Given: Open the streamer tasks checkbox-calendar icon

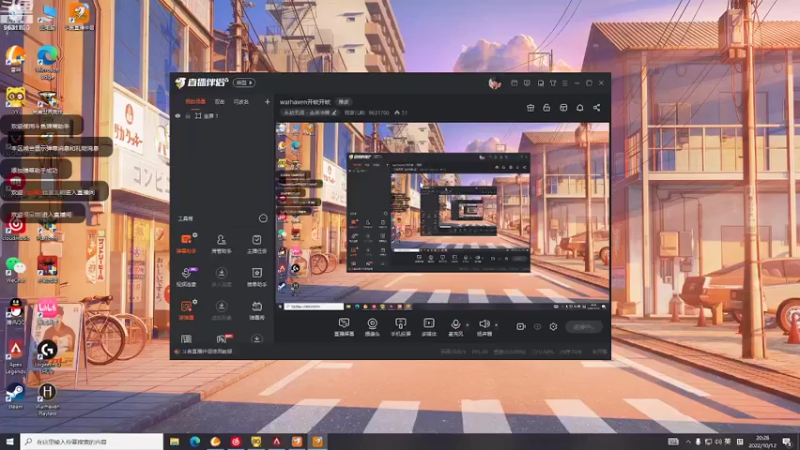Looking at the screenshot, I should click(257, 243).
